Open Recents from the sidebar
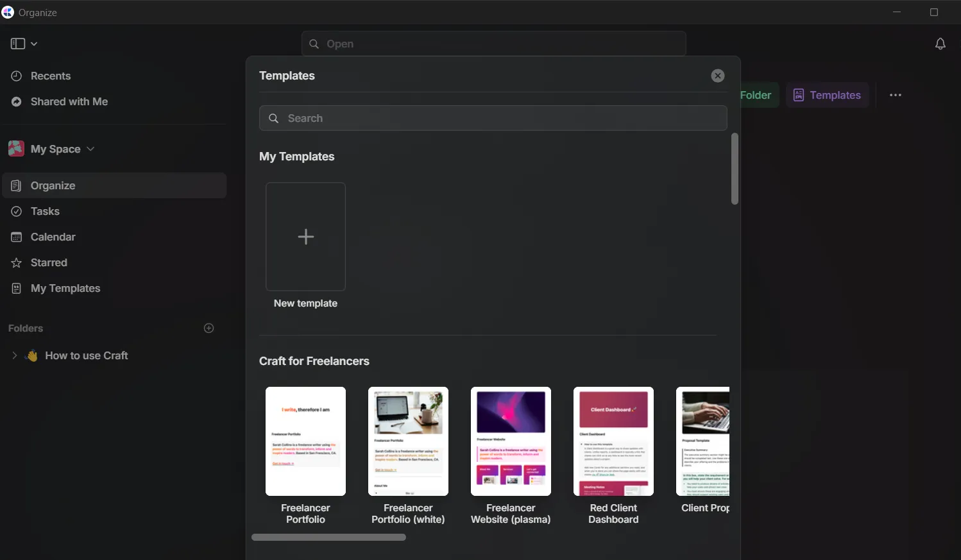 click(51, 76)
